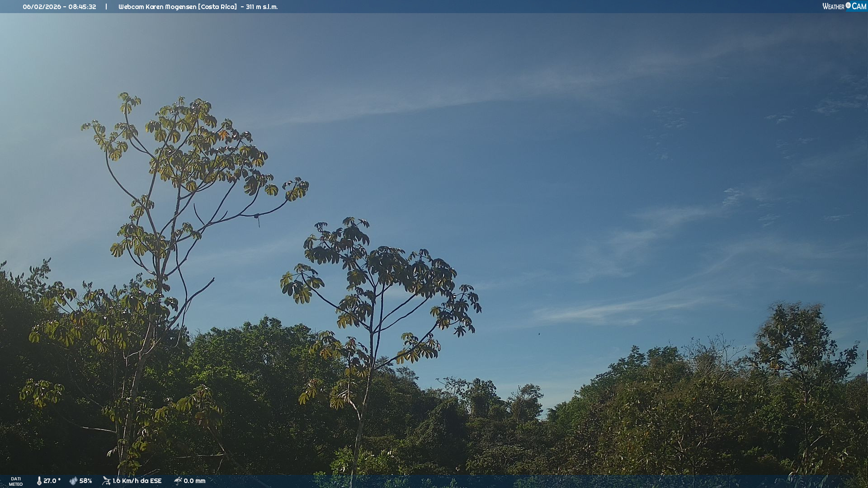
Task: Click the humidity water drops icon
Action: pyautogui.click(x=73, y=481)
